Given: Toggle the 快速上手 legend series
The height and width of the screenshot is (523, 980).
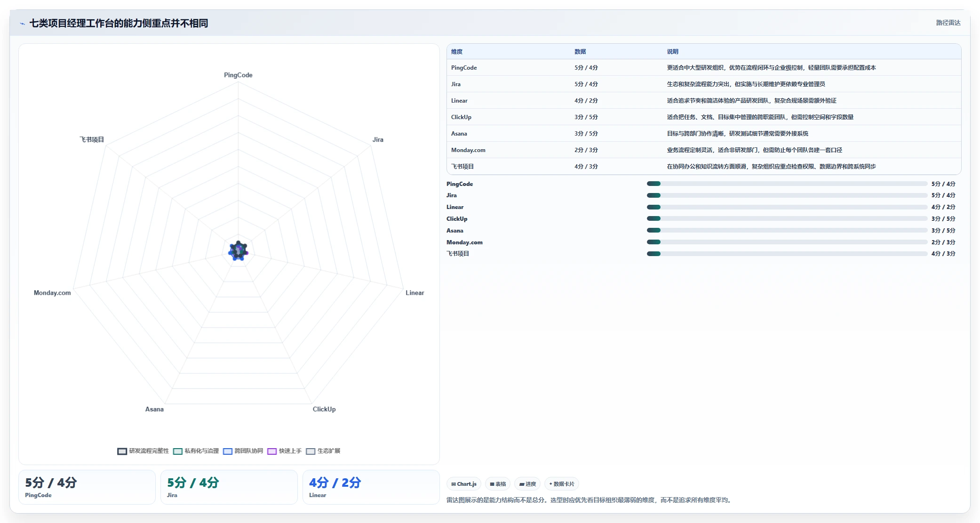Looking at the screenshot, I should click(285, 451).
